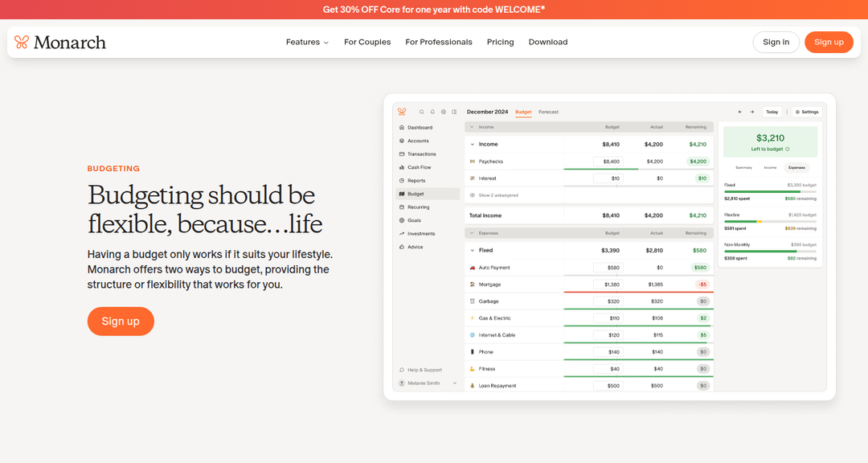
Task: Toggle the sidebar panel icon in the app
Action: pyautogui.click(x=454, y=112)
